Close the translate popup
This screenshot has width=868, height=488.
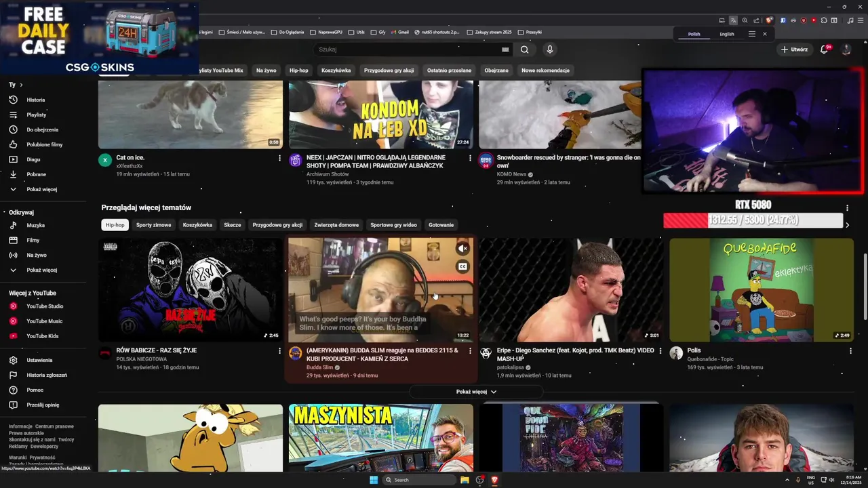765,34
